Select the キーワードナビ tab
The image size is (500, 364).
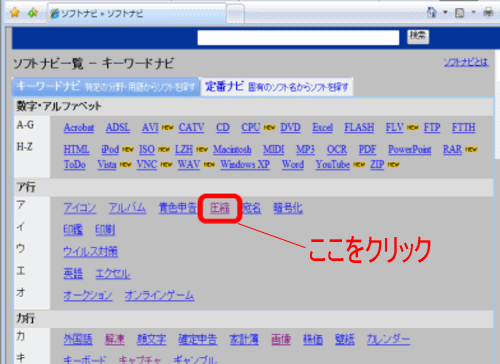coord(106,87)
